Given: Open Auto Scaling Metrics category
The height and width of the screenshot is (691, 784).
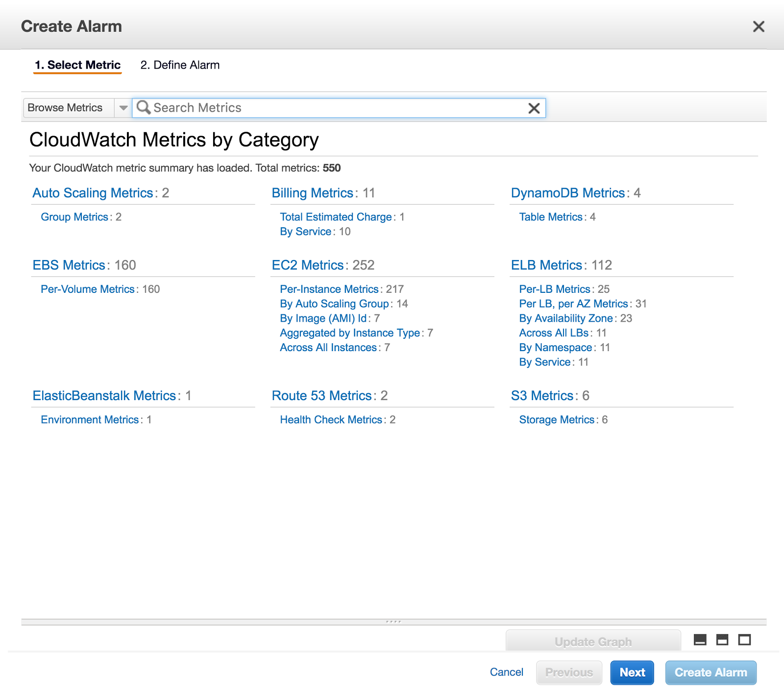Looking at the screenshot, I should pos(93,193).
